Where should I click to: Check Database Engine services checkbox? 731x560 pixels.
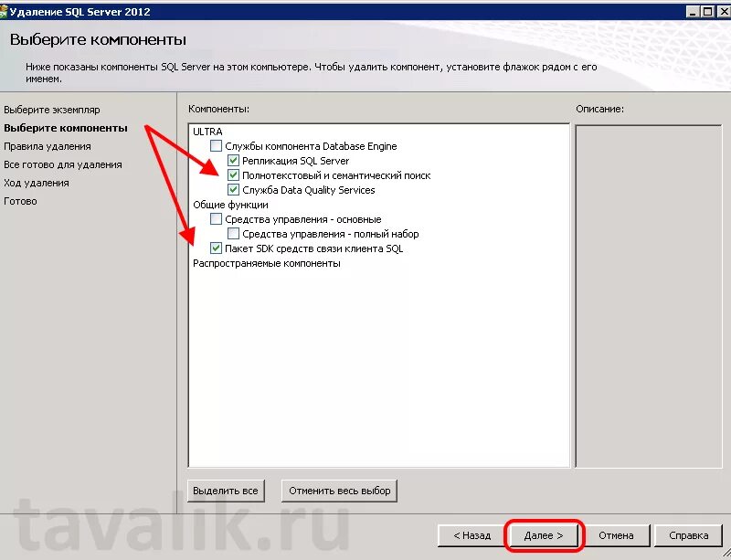(216, 146)
